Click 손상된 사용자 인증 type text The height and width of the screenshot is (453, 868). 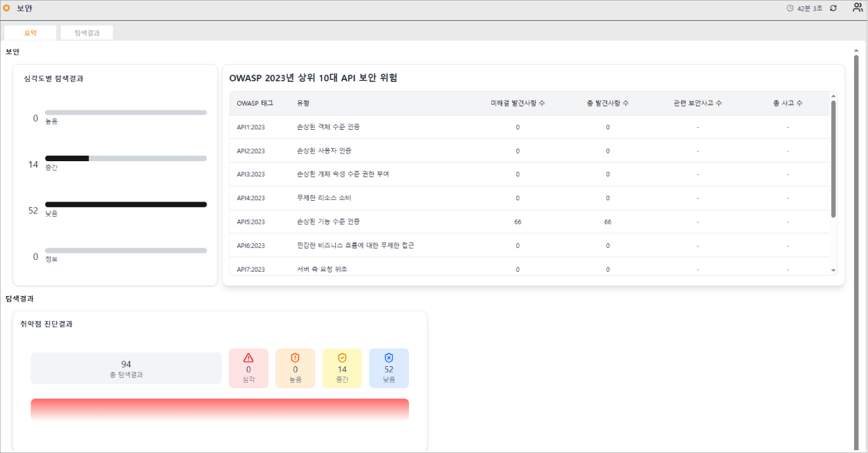click(x=324, y=151)
